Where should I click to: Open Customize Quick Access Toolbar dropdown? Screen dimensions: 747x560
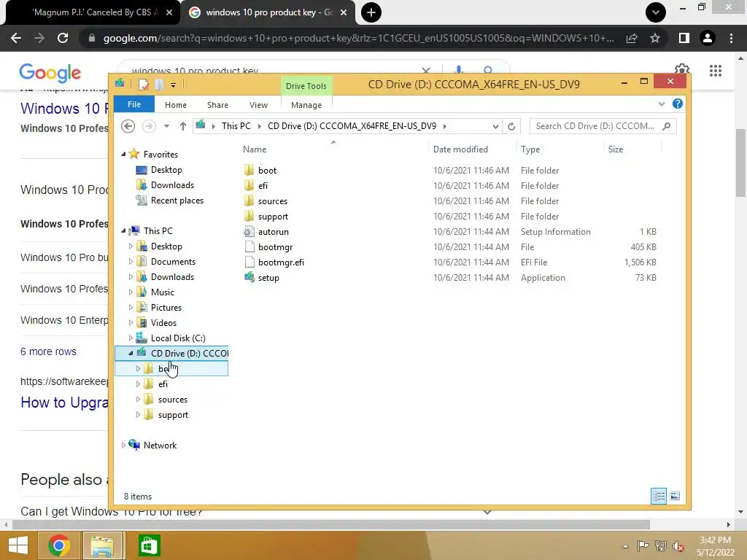(174, 85)
